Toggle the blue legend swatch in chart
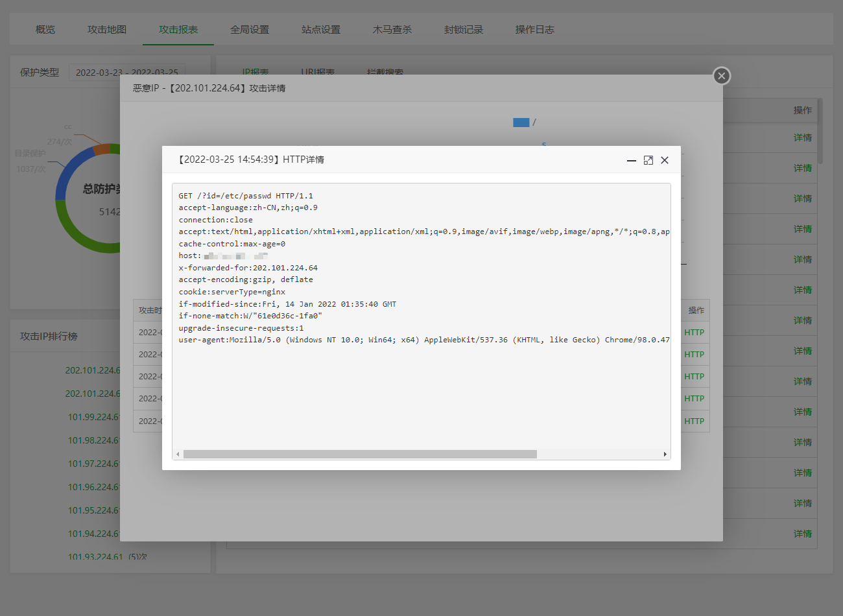Screen dimensions: 843x616 tap(521, 123)
